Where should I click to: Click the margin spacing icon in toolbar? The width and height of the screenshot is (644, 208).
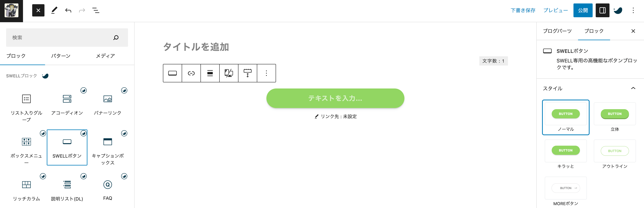(x=247, y=73)
